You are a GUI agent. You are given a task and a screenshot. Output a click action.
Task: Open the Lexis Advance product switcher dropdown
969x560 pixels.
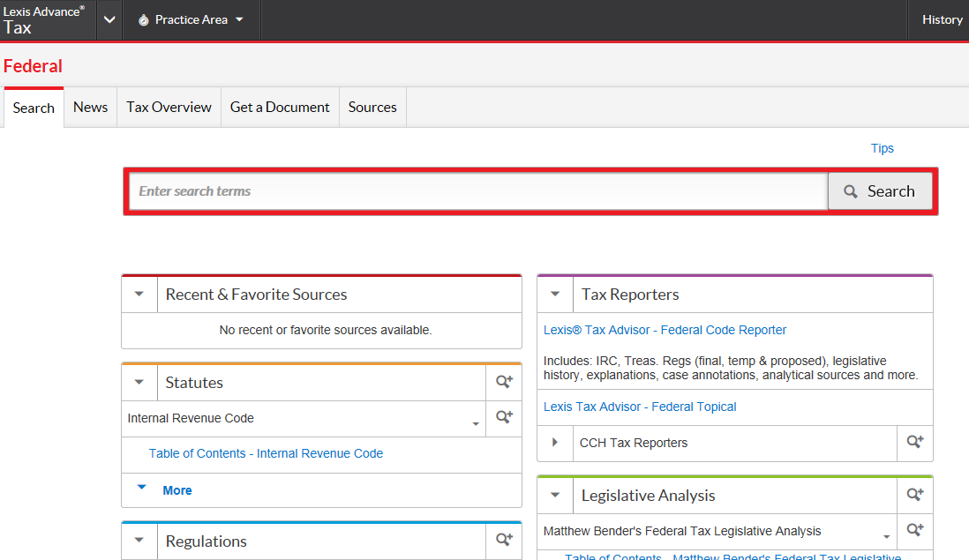109,19
